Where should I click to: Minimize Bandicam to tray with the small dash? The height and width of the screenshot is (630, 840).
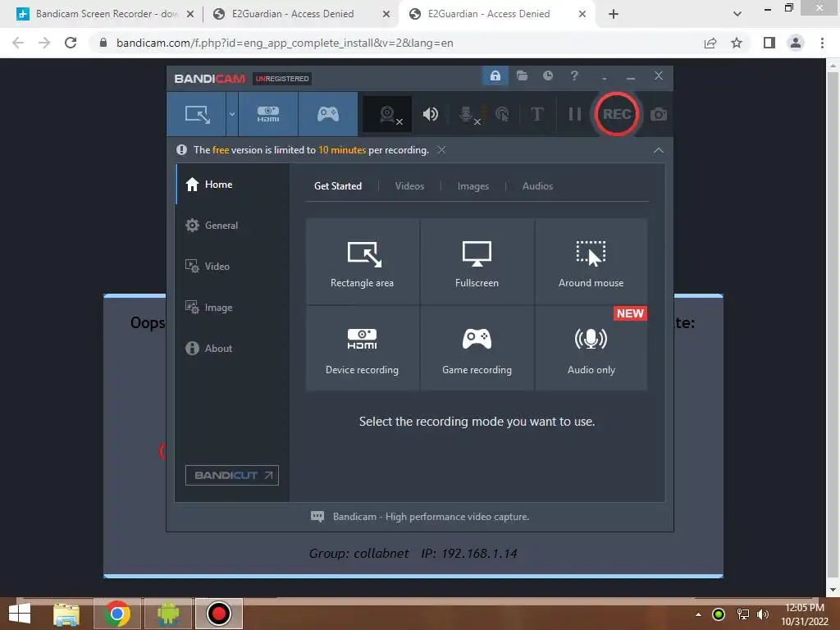[605, 78]
